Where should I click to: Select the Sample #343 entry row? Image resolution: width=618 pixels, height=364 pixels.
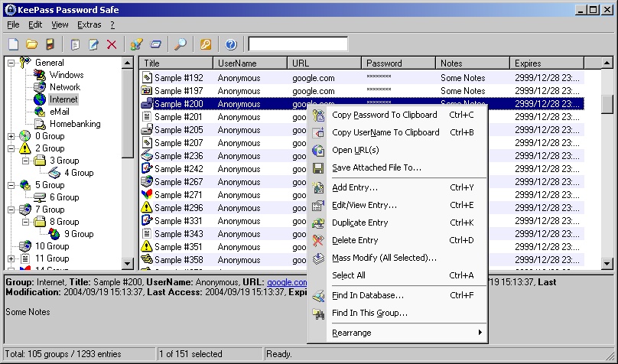[x=362, y=234]
